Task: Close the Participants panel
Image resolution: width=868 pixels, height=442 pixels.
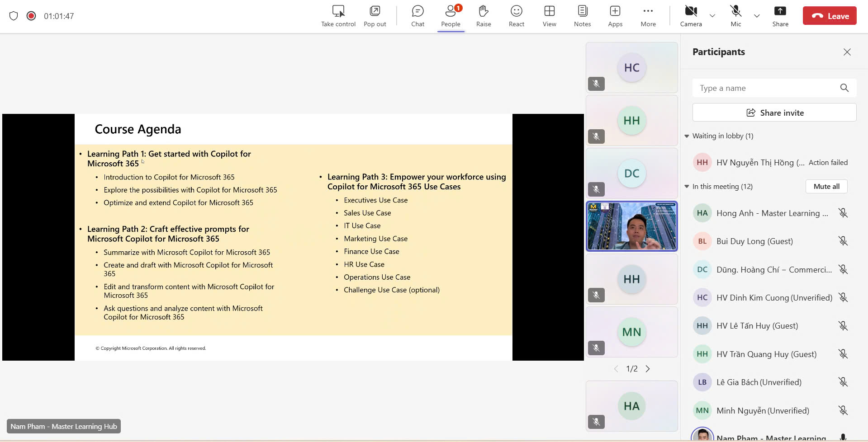Action: click(847, 52)
